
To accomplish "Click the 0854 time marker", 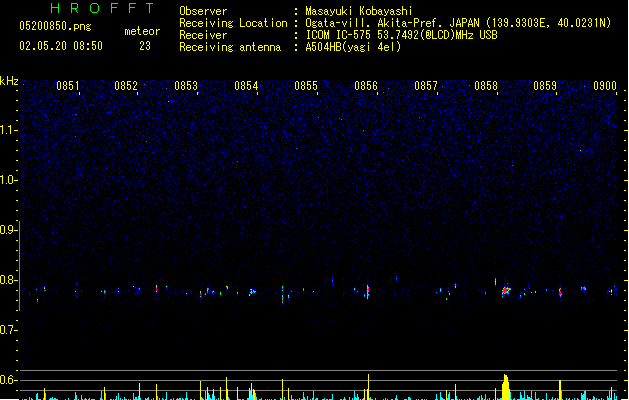I will [x=246, y=86].
